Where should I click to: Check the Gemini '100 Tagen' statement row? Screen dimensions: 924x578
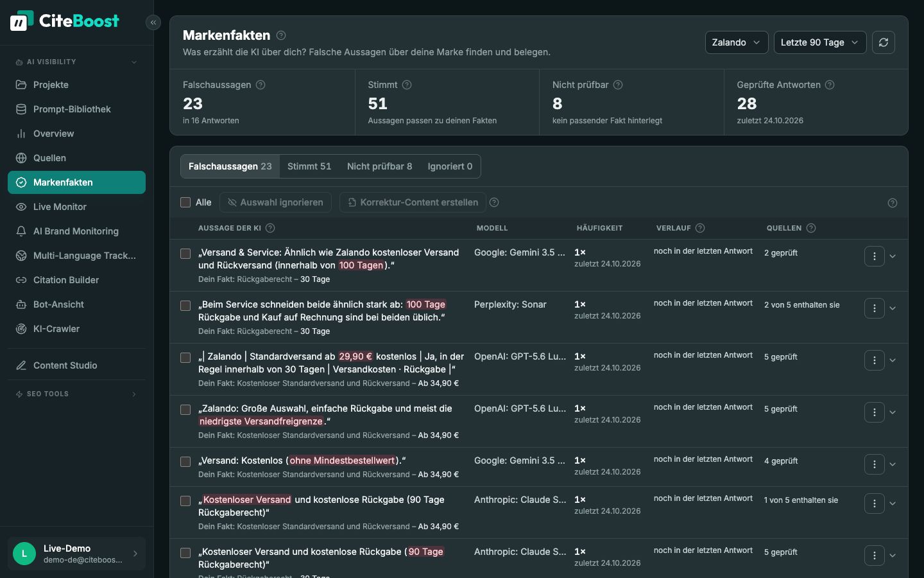[185, 254]
